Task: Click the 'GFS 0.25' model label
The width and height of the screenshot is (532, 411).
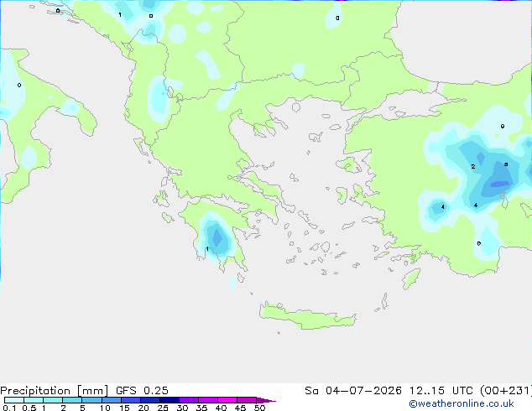Action: coord(142,391)
